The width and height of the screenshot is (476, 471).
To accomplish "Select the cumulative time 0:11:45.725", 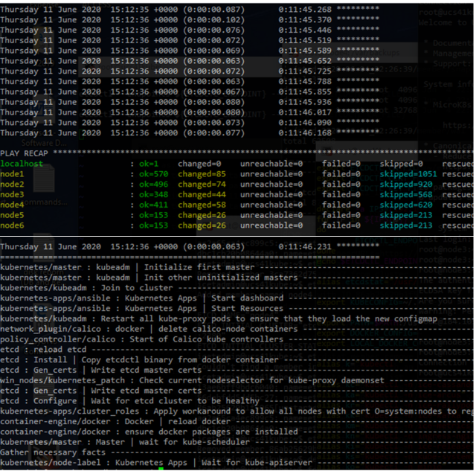I will [305, 71].
